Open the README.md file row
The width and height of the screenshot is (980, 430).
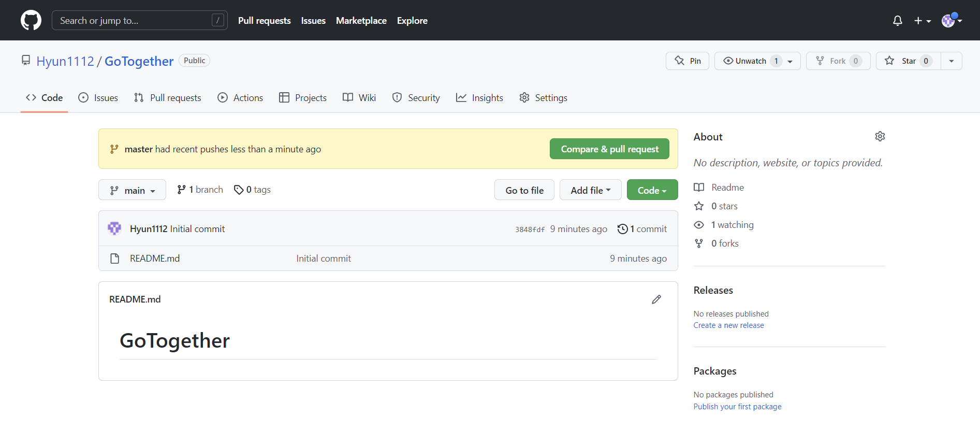click(x=388, y=258)
